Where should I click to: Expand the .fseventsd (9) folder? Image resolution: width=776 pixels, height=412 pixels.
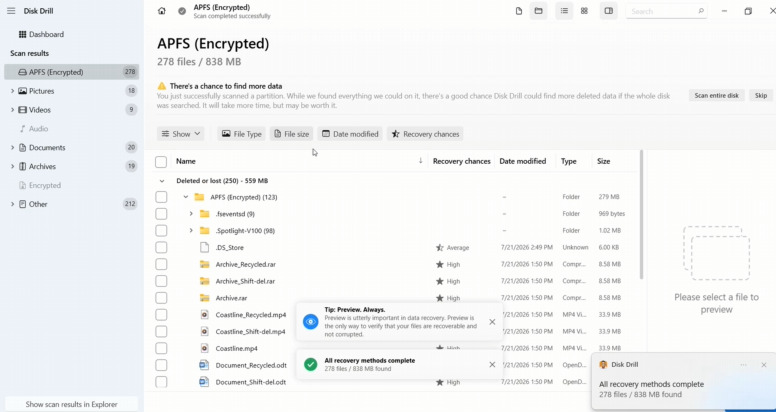tap(191, 214)
